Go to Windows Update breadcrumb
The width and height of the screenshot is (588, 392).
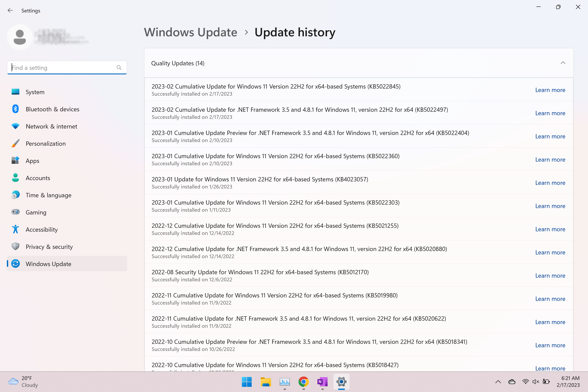[190, 32]
